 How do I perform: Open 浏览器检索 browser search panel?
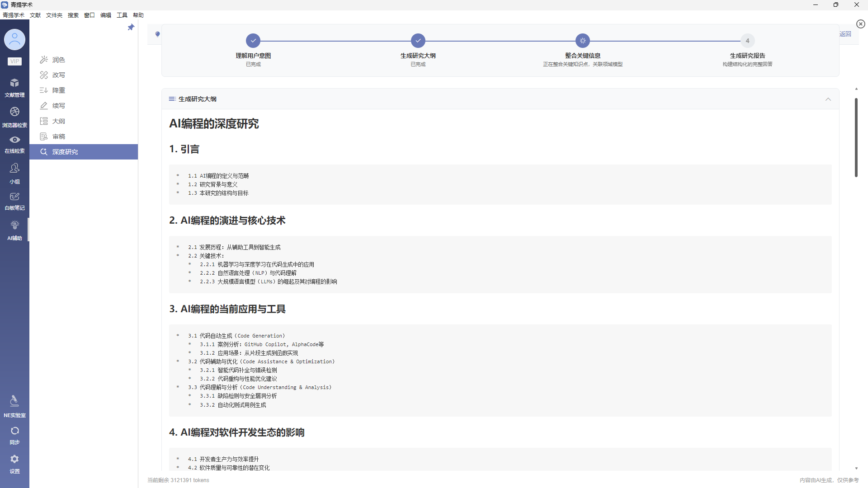click(x=14, y=116)
